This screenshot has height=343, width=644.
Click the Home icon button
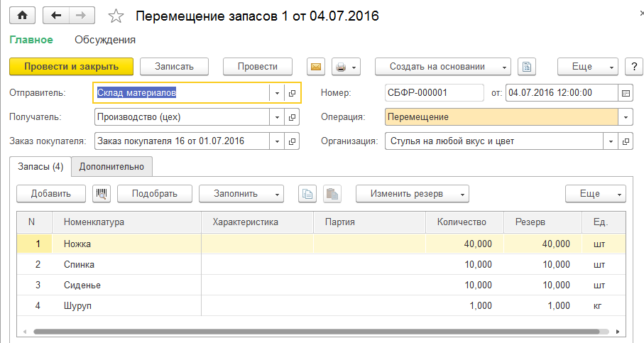click(23, 16)
